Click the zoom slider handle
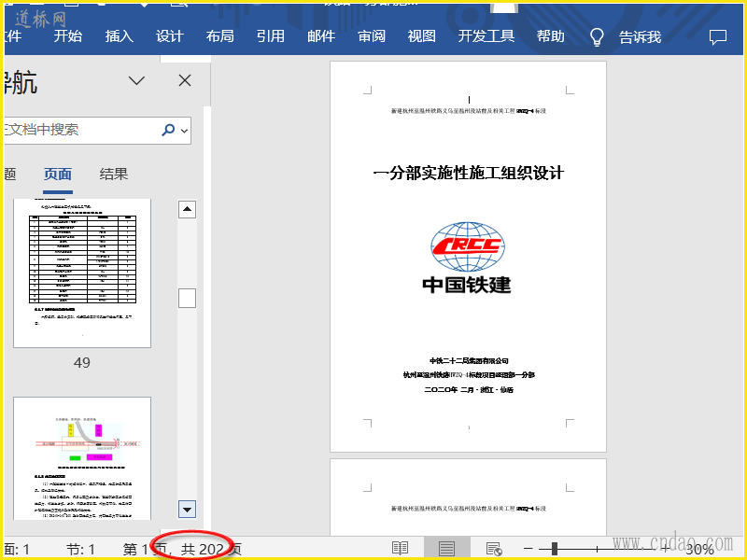This screenshot has height=560, width=747. pos(555,549)
